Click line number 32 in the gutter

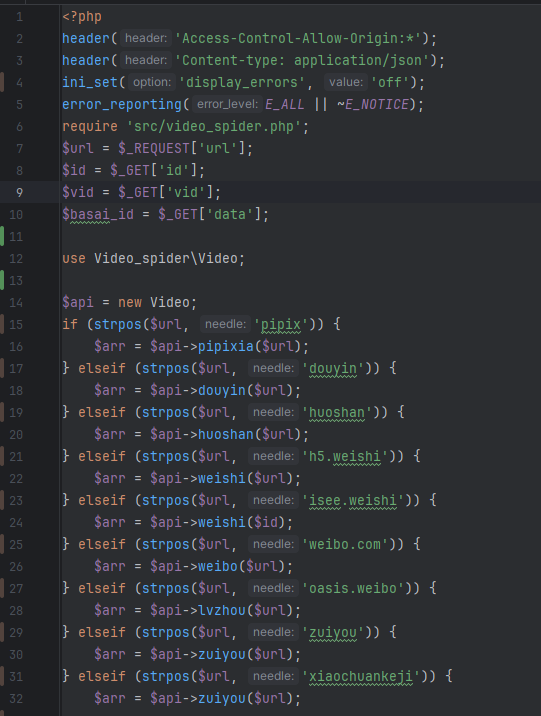pyautogui.click(x=16, y=698)
